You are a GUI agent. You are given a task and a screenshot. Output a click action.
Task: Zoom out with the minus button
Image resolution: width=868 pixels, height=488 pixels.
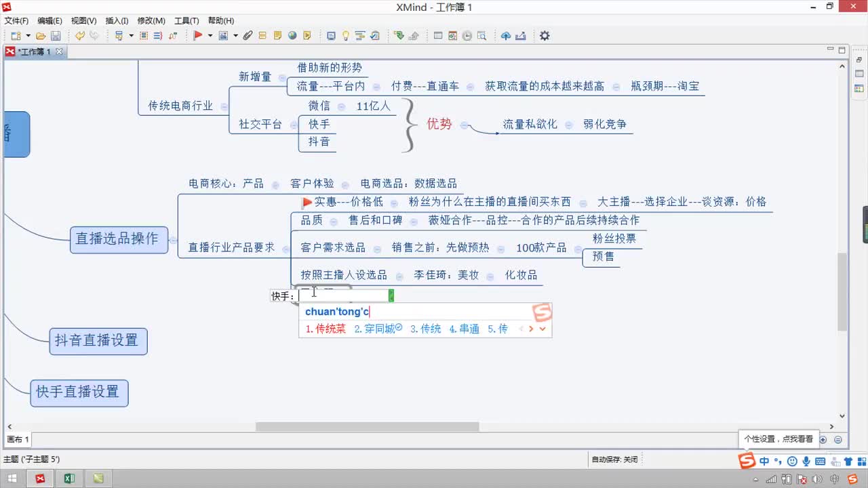tap(838, 439)
